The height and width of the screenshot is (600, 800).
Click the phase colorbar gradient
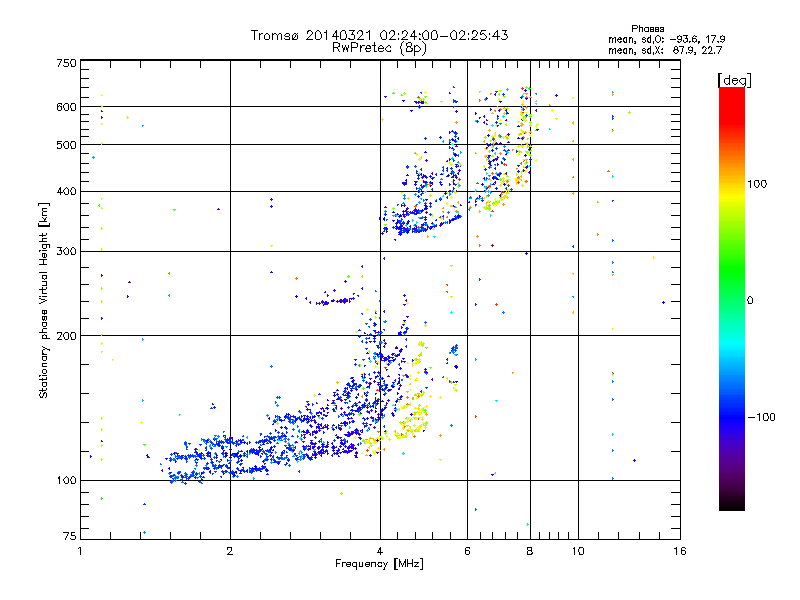pyautogui.click(x=732, y=298)
